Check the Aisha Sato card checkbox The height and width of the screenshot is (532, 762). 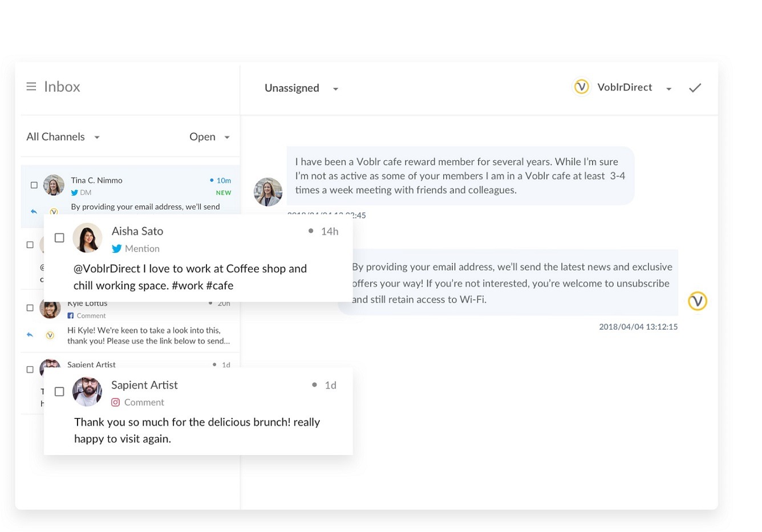tap(59, 238)
